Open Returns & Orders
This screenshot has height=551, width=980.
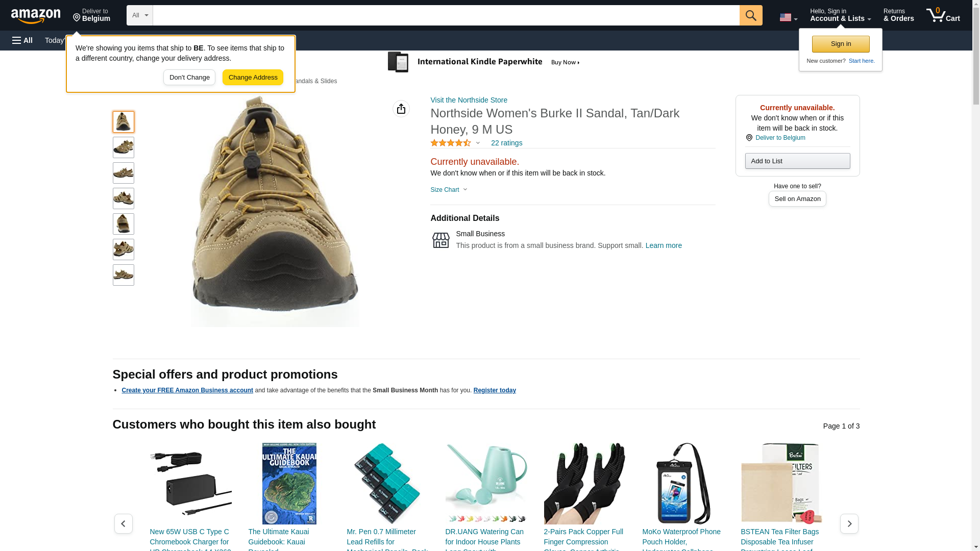(898, 15)
